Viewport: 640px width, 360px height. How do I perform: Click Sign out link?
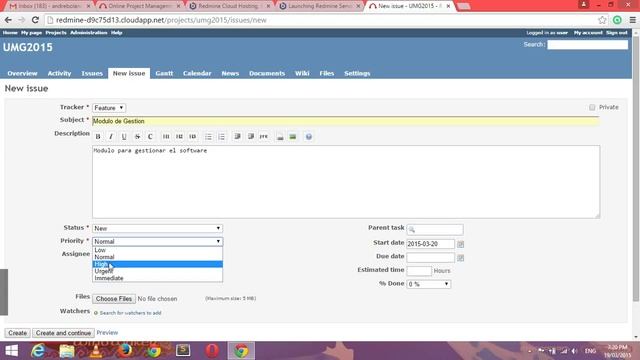(x=617, y=33)
